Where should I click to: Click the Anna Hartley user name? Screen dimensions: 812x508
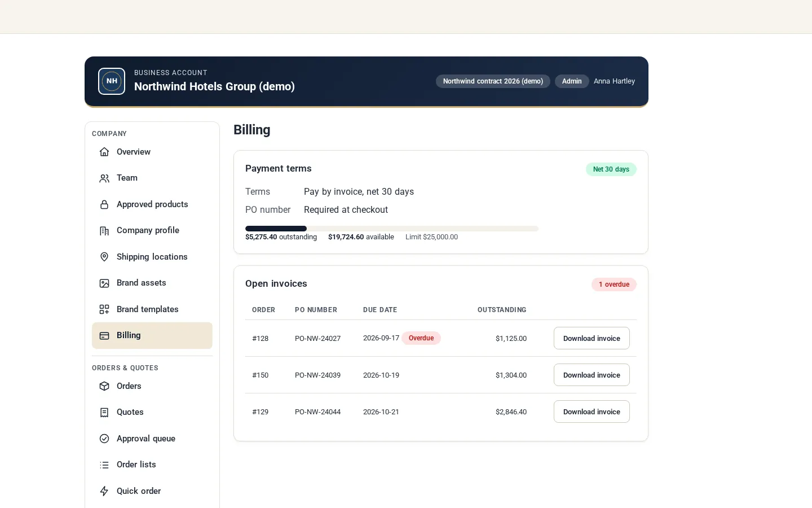click(x=614, y=81)
